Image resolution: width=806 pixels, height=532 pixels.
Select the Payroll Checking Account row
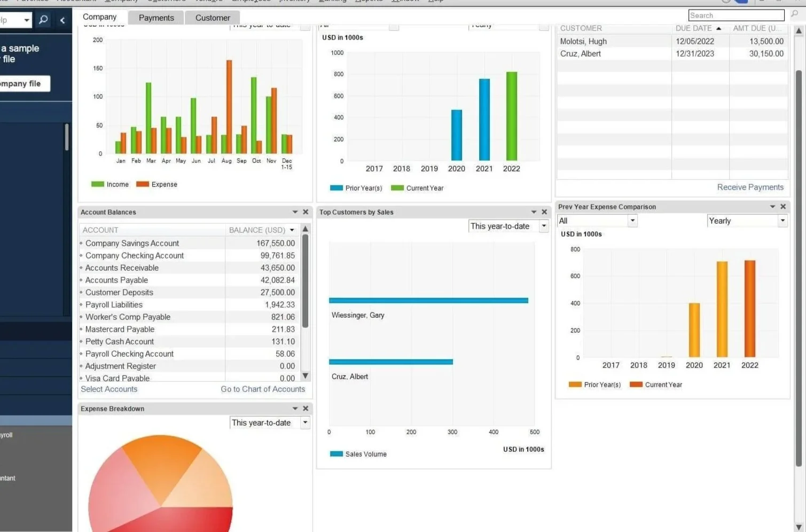click(190, 354)
